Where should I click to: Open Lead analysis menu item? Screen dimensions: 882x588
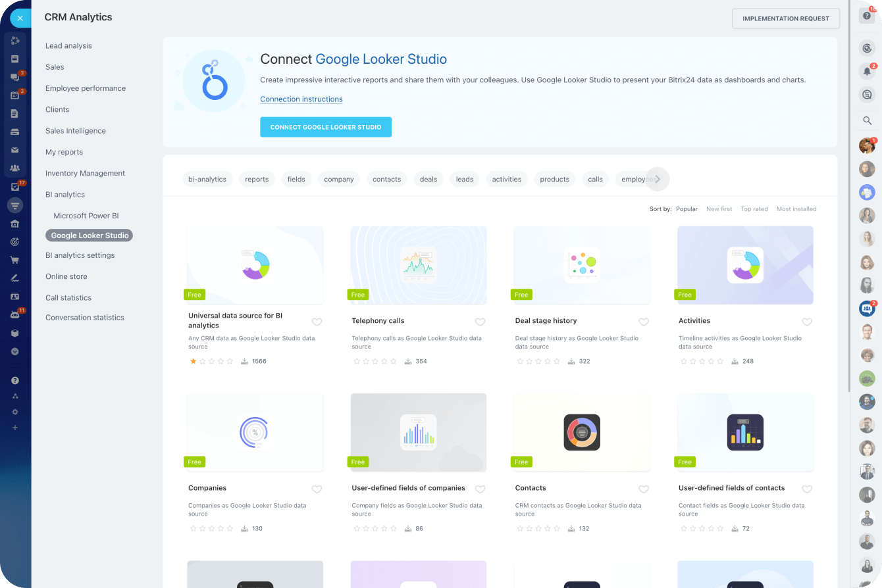tap(68, 46)
